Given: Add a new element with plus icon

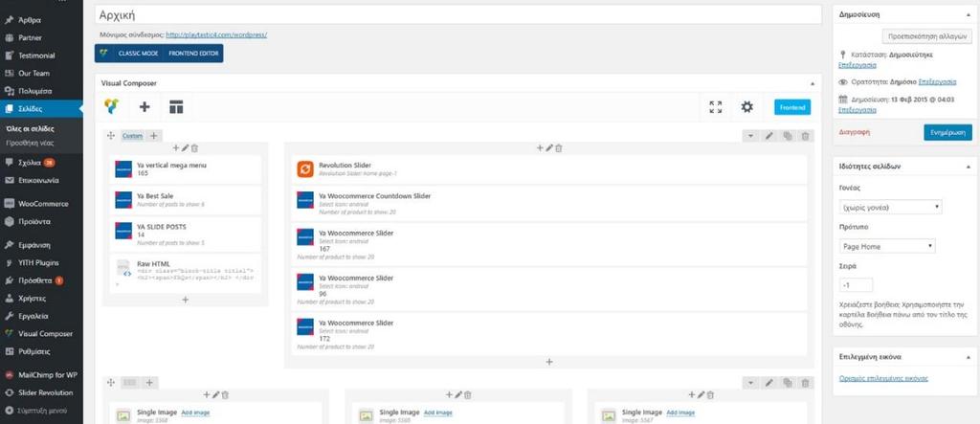Looking at the screenshot, I should 145,107.
